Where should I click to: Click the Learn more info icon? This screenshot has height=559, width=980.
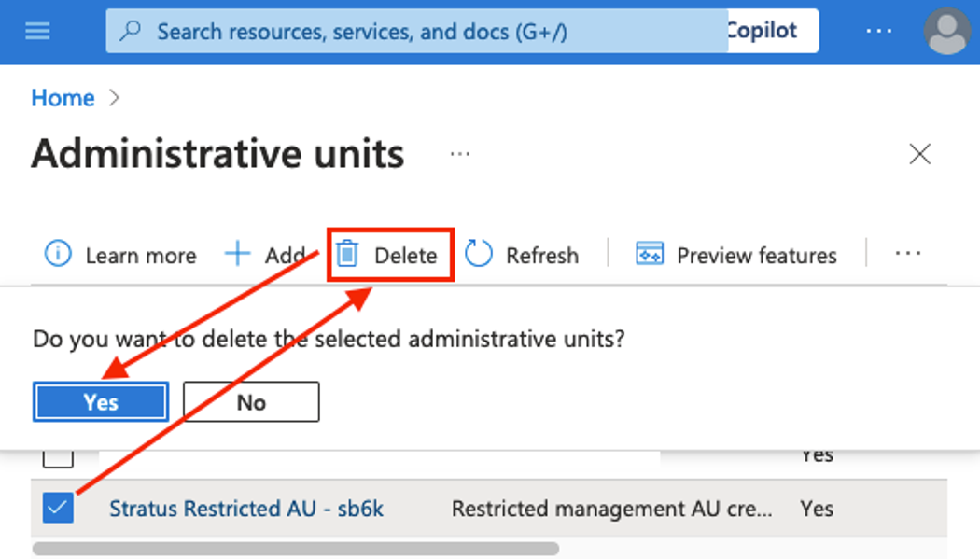[x=58, y=254]
